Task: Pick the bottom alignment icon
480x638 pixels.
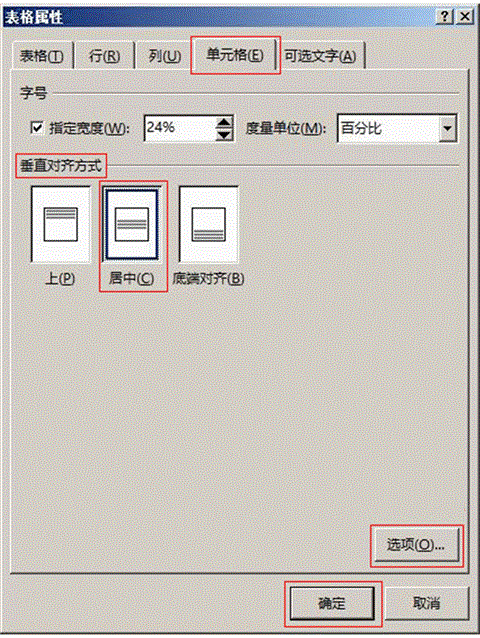Action: (208, 224)
